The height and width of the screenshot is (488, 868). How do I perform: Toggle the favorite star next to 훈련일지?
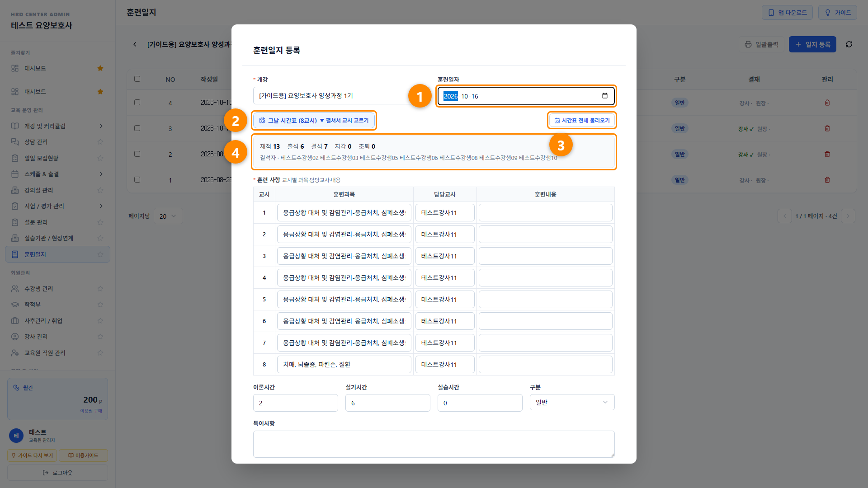tap(100, 254)
